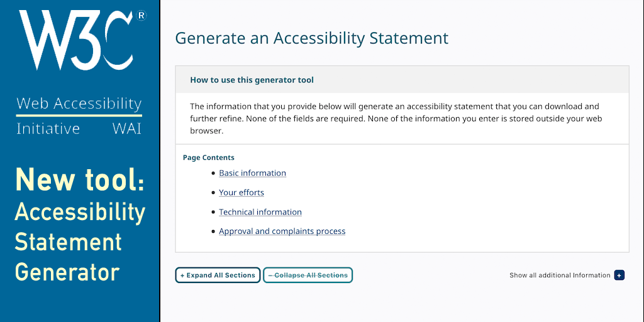
Task: Open Approval and complaints process link
Action: coord(282,231)
